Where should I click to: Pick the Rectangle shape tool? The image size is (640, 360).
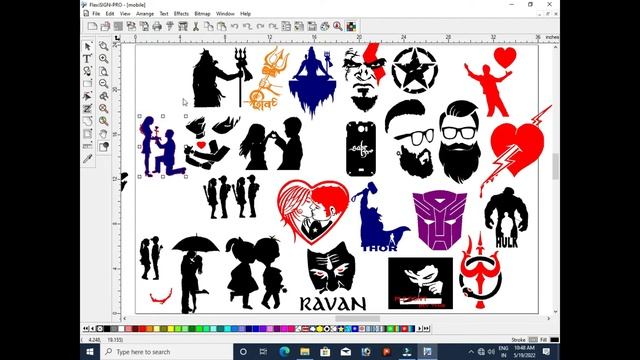[87, 83]
